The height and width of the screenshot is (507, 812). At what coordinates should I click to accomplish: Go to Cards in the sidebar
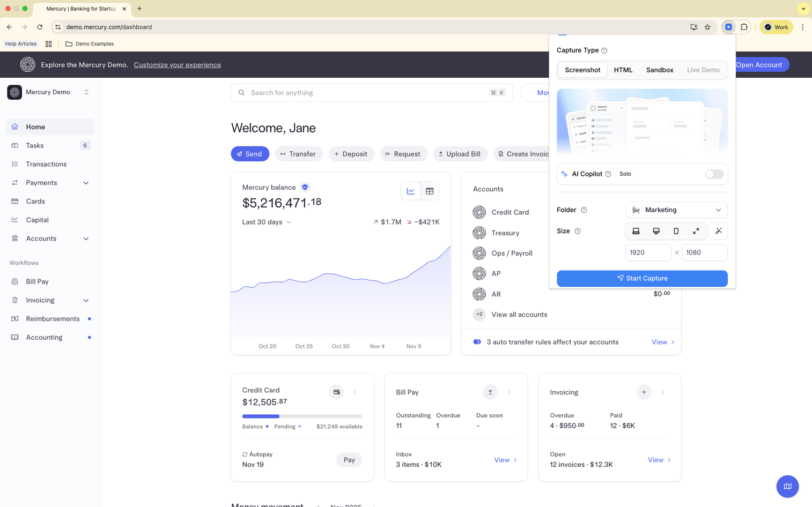coord(49,202)
